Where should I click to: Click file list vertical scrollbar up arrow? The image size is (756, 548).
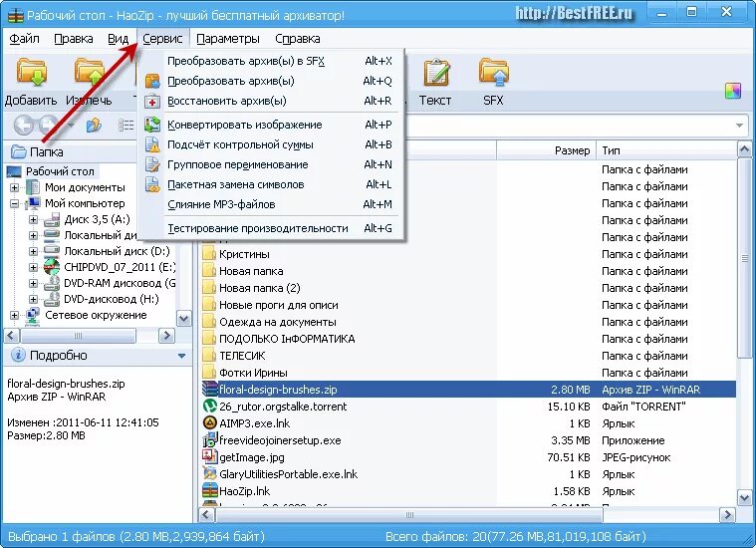pyautogui.click(x=744, y=150)
